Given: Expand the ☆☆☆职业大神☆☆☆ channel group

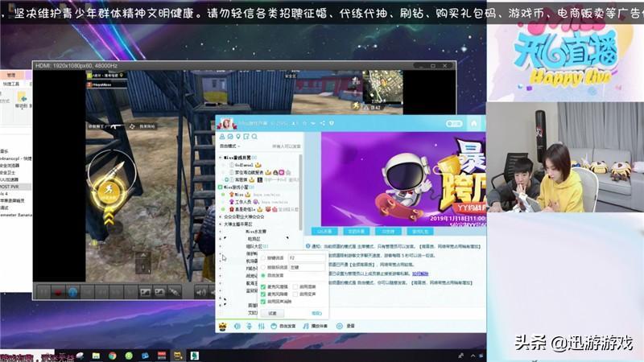Looking at the screenshot, I should click(x=221, y=216).
